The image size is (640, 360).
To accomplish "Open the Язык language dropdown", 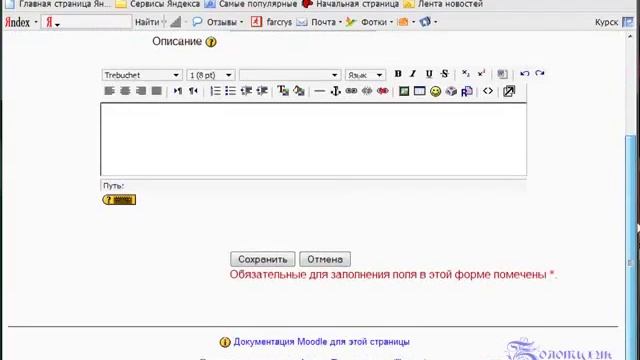I will (x=365, y=75).
